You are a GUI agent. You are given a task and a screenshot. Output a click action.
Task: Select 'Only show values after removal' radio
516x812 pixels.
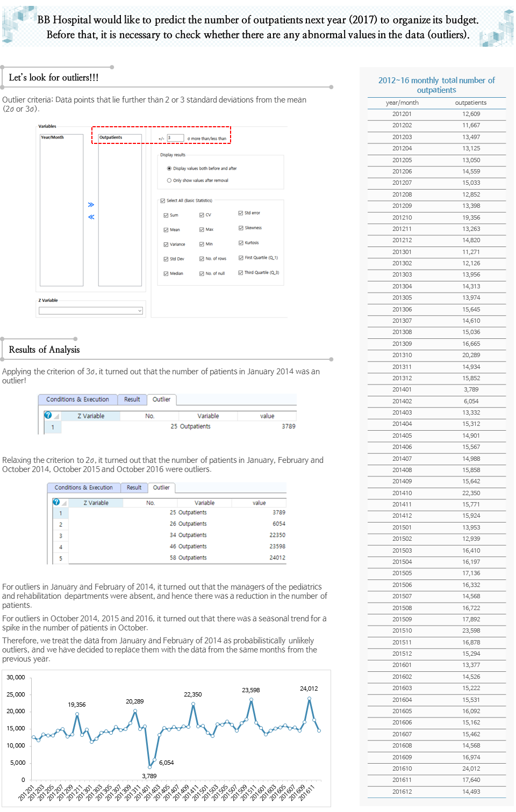[169, 180]
